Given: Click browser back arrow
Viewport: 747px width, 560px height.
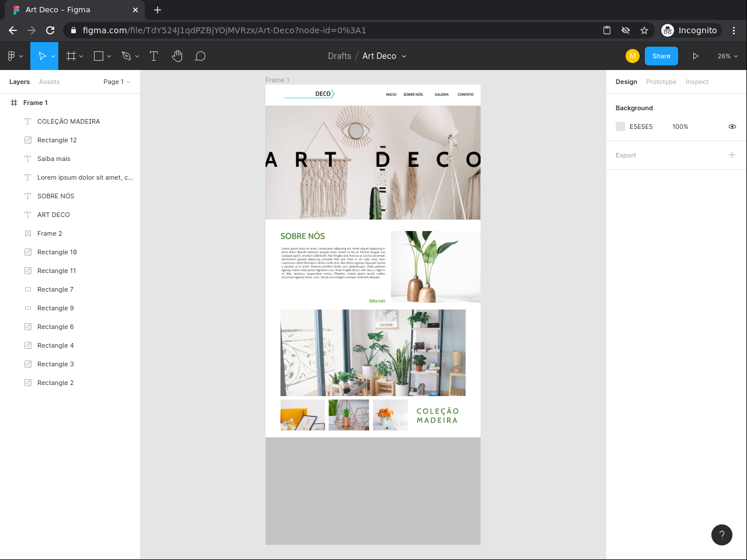Looking at the screenshot, I should point(13,30).
